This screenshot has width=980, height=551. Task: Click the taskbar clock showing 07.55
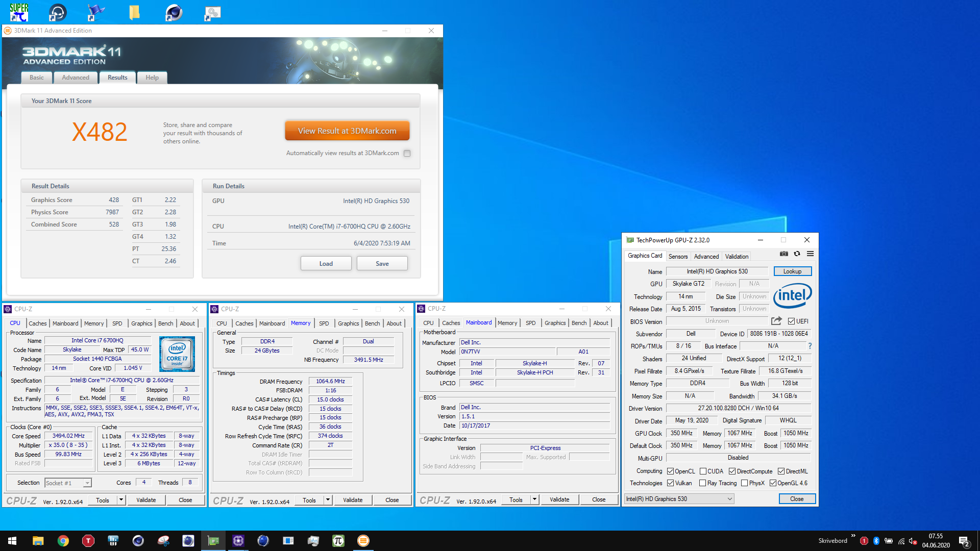point(936,541)
